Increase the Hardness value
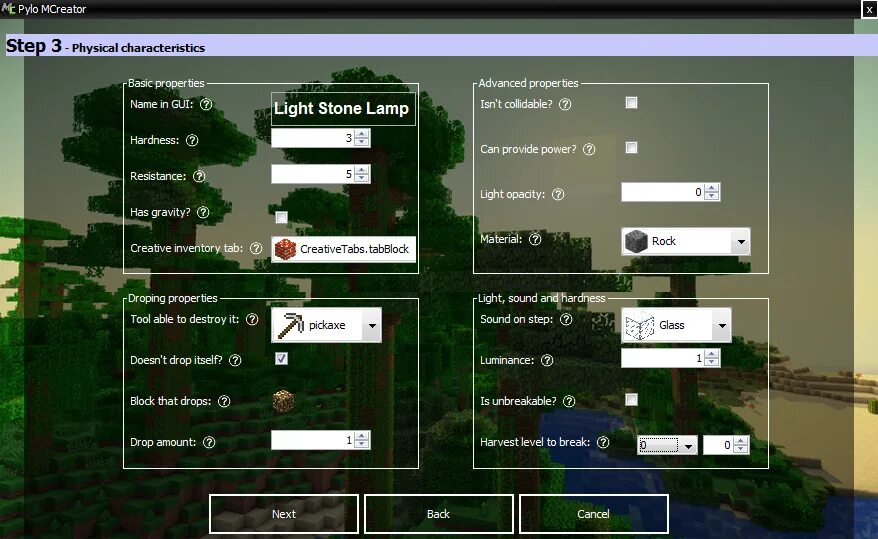 click(x=362, y=134)
